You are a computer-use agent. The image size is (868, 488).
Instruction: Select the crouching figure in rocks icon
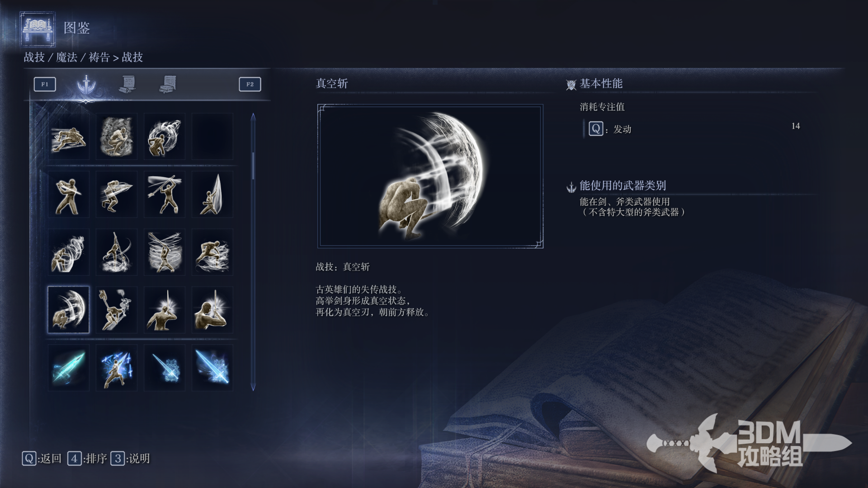tap(117, 136)
